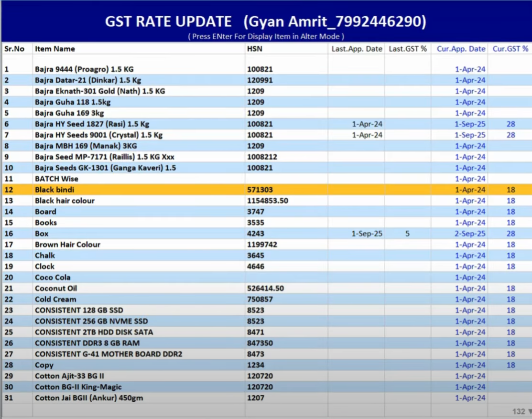Click the 2-Sep-25 current applicable date

470,234
